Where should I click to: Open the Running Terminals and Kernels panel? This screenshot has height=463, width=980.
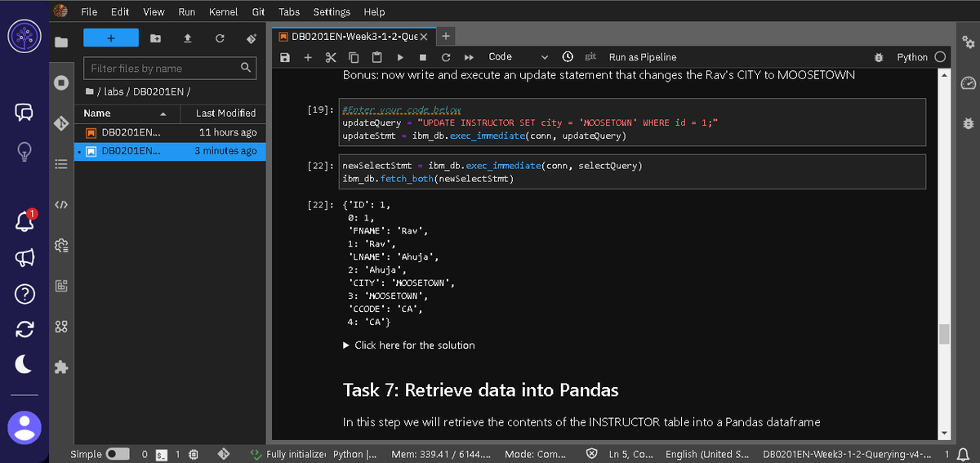[60, 82]
